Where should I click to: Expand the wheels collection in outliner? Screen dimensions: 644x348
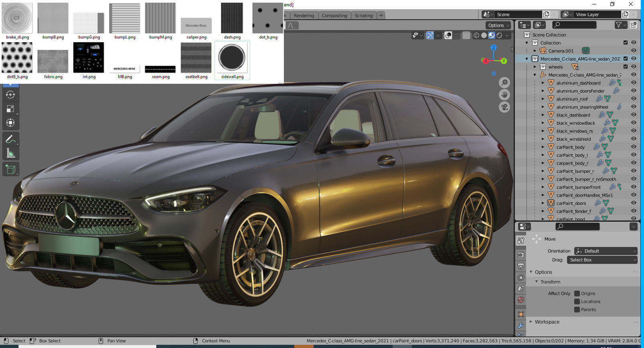[x=535, y=67]
